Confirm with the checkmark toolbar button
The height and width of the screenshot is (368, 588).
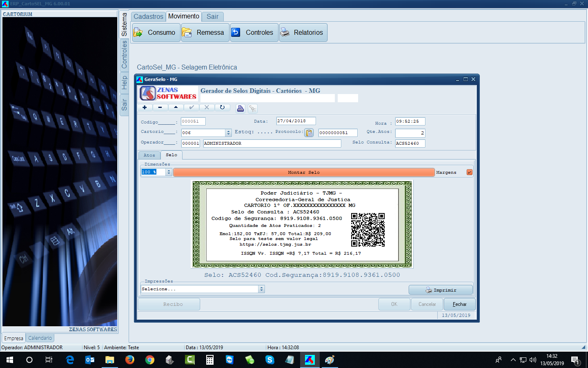point(191,108)
